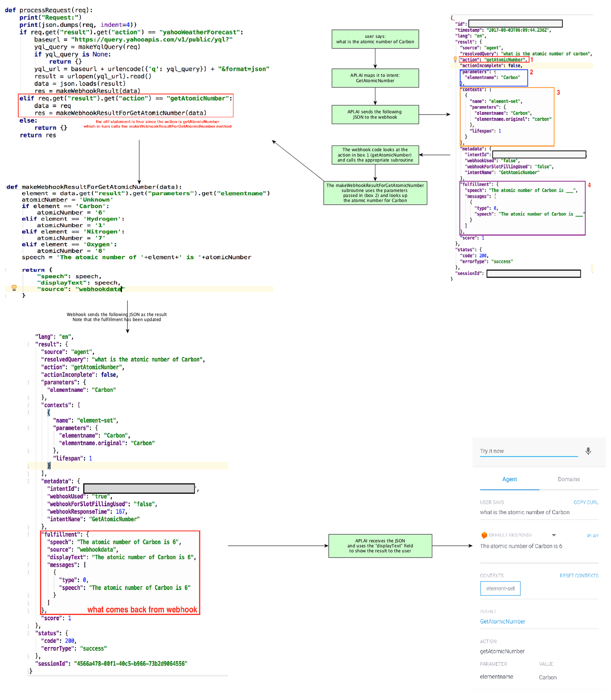Click the lightbulb icon beside "action": "getAtomicNumber" in the request JSON
The image size is (611, 700).
(455, 59)
